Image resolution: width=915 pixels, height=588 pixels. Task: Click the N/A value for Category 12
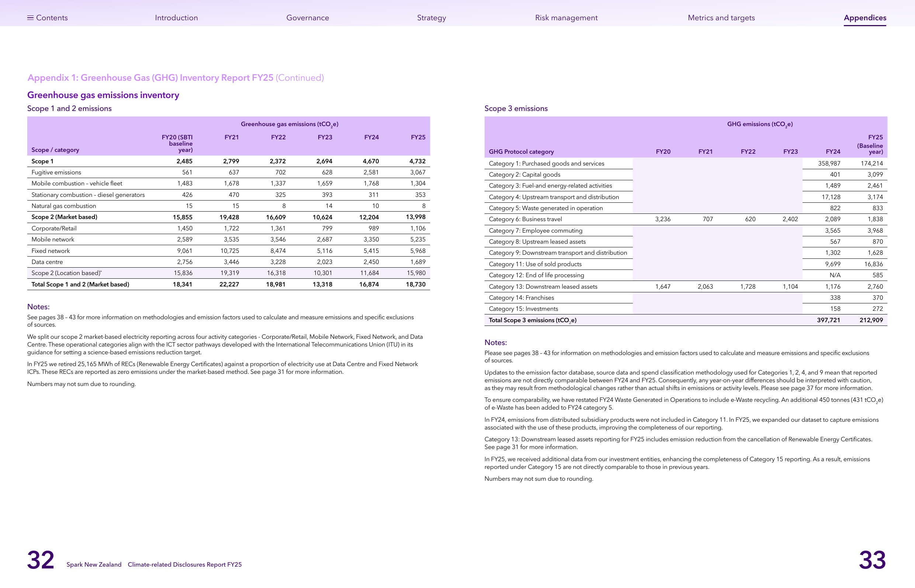click(835, 275)
